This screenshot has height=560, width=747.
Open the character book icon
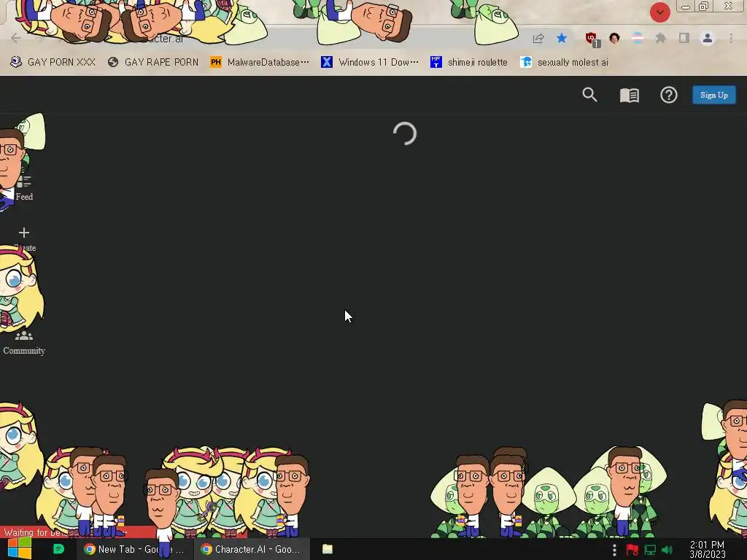tap(629, 96)
